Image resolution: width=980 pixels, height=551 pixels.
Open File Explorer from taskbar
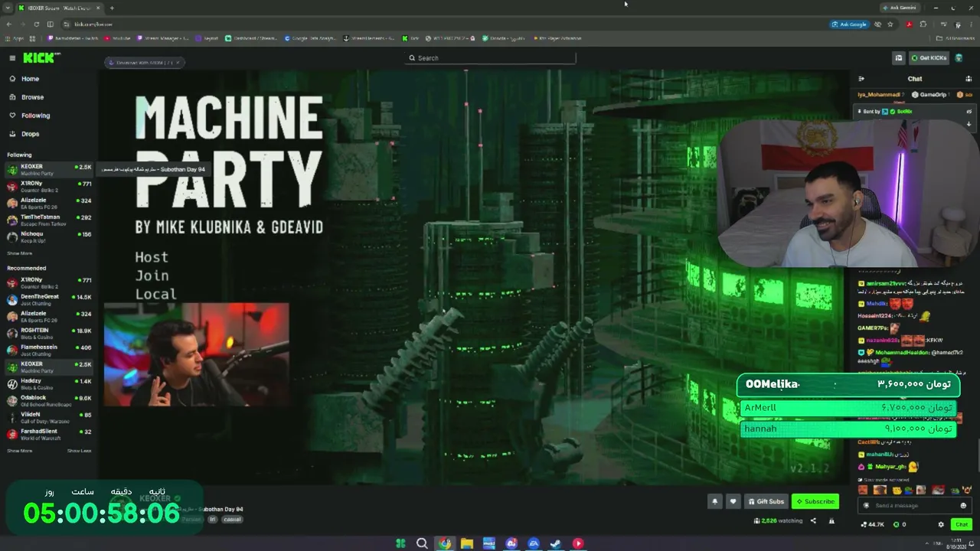466,543
